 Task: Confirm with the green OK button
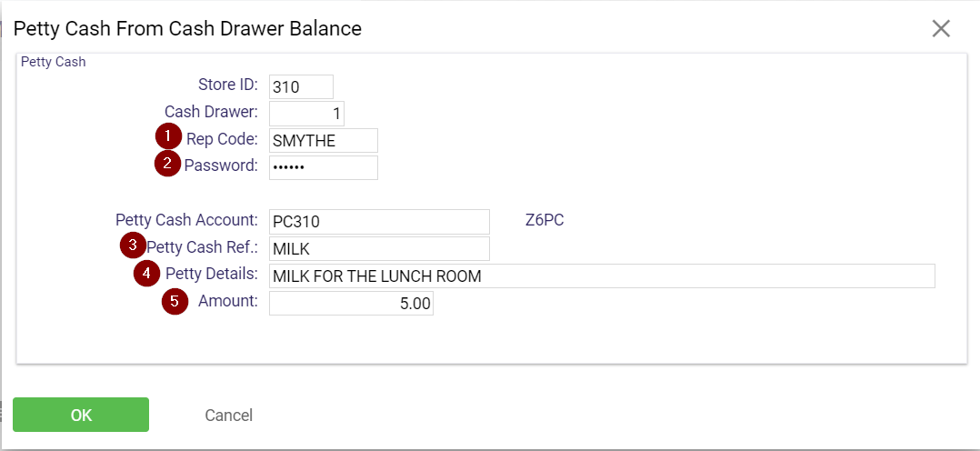[x=81, y=415]
